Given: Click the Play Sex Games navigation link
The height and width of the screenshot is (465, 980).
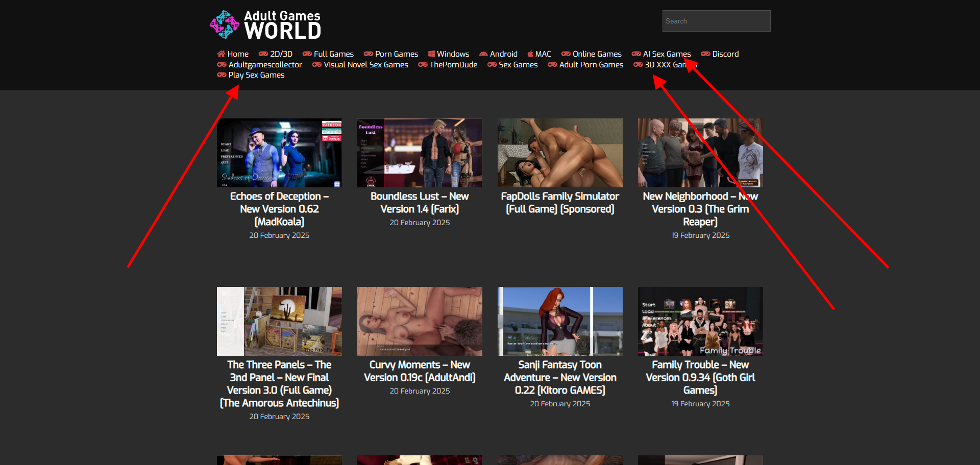Looking at the screenshot, I should tap(256, 75).
